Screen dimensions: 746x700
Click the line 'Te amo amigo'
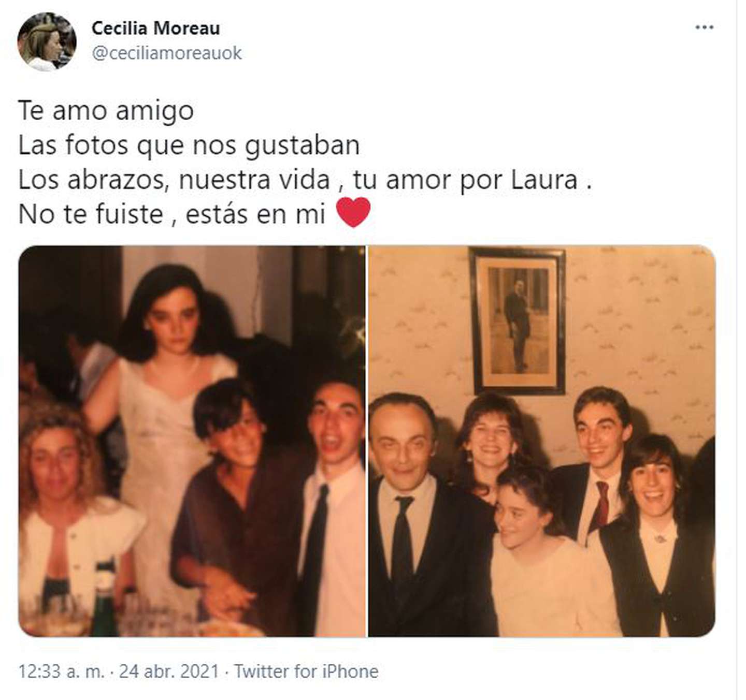point(106,111)
